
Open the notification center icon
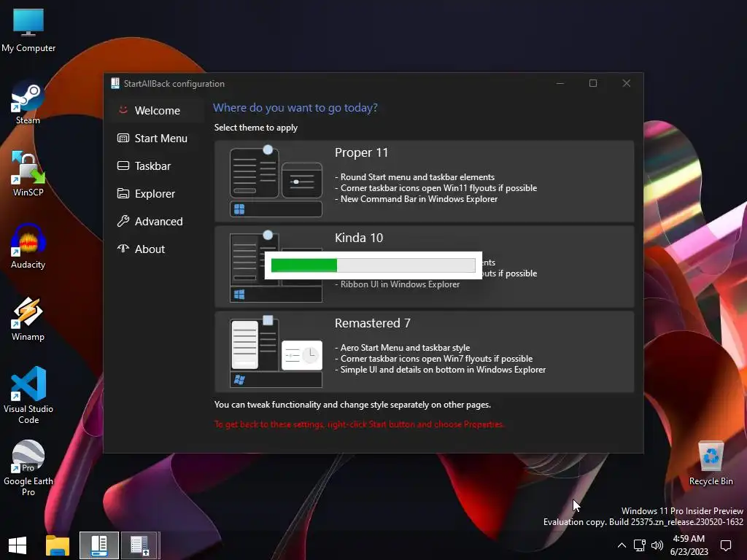(726, 545)
